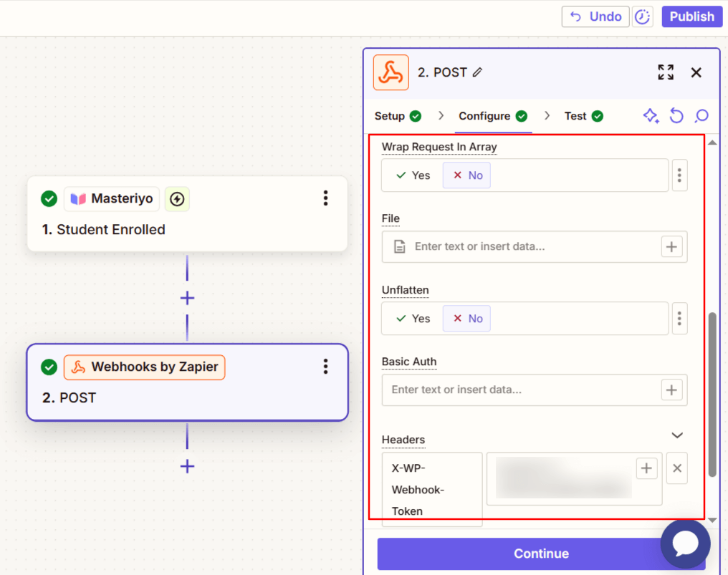Publish the Zap
The height and width of the screenshot is (575, 728).
[x=691, y=16]
